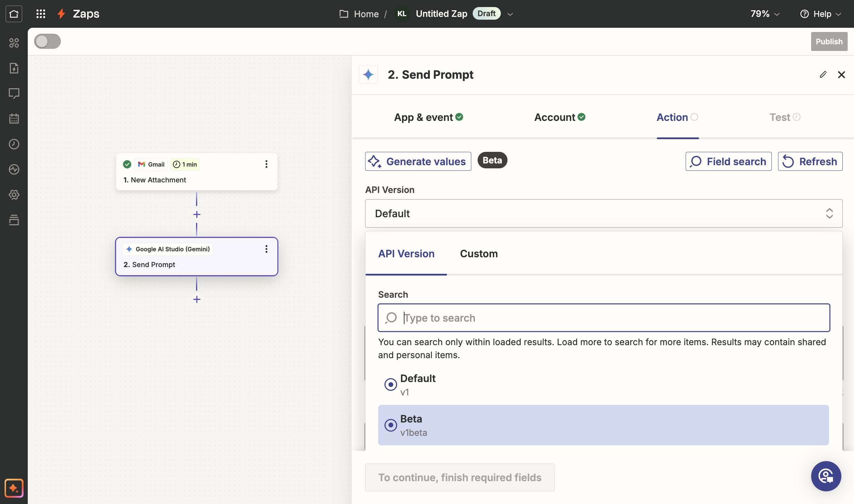Screen dimensions: 854x504
Task: Click the Draft status badge
Action: (x=486, y=13)
